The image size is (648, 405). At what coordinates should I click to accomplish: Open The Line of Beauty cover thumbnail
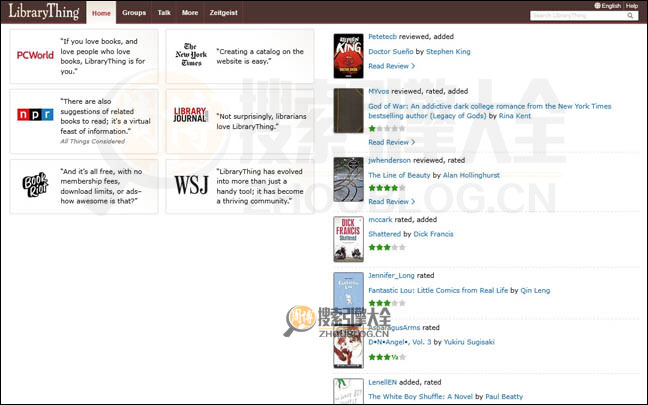[x=348, y=179]
